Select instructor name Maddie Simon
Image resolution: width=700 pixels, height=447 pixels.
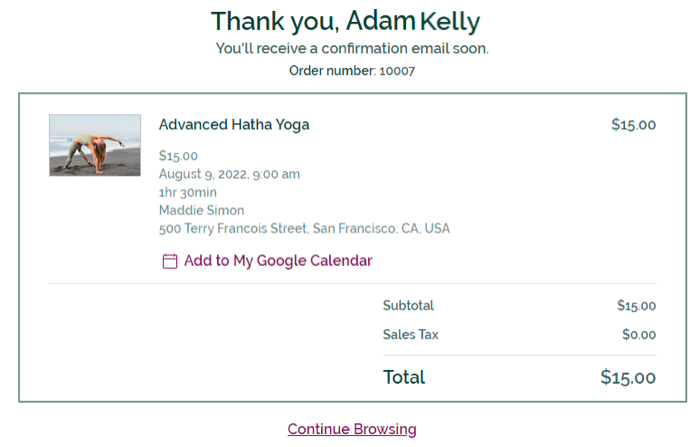201,210
